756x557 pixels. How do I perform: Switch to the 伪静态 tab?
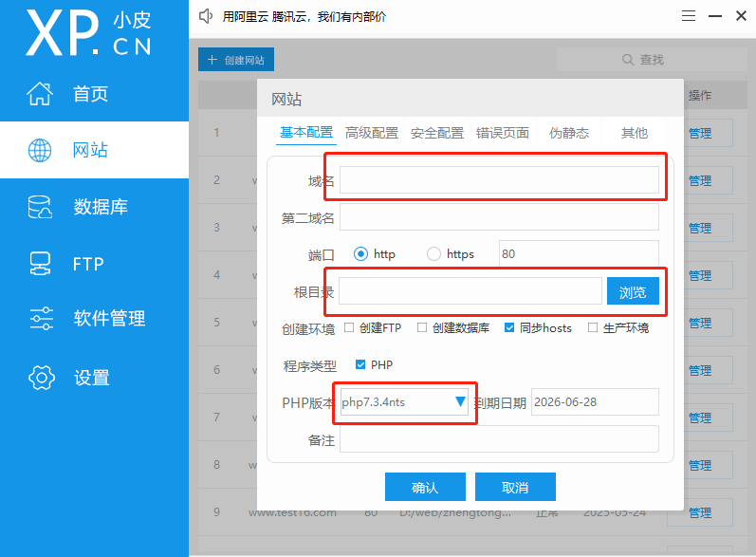point(569,133)
